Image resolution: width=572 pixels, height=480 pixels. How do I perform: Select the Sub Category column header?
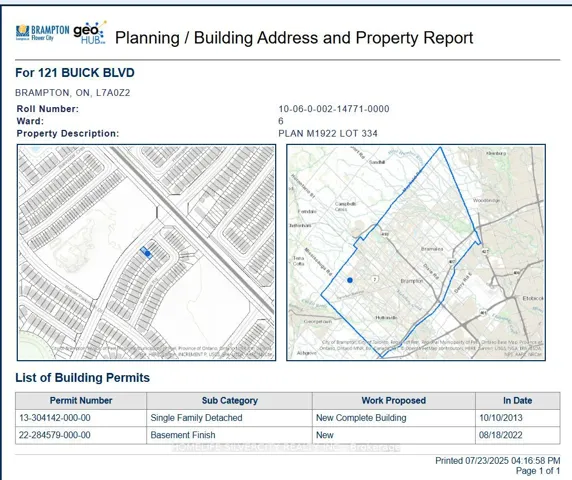pyautogui.click(x=229, y=400)
